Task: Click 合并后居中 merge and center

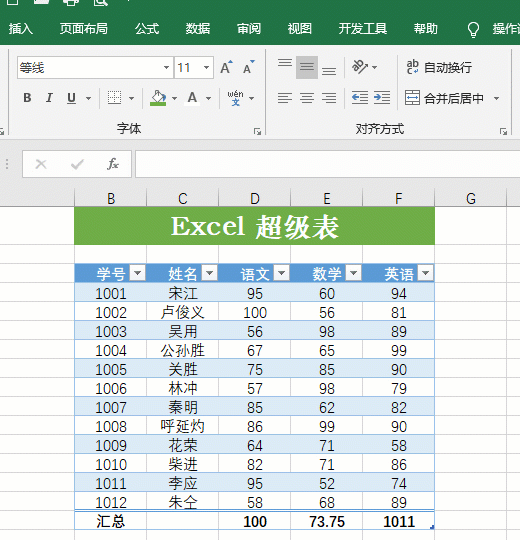Action: pos(444,98)
